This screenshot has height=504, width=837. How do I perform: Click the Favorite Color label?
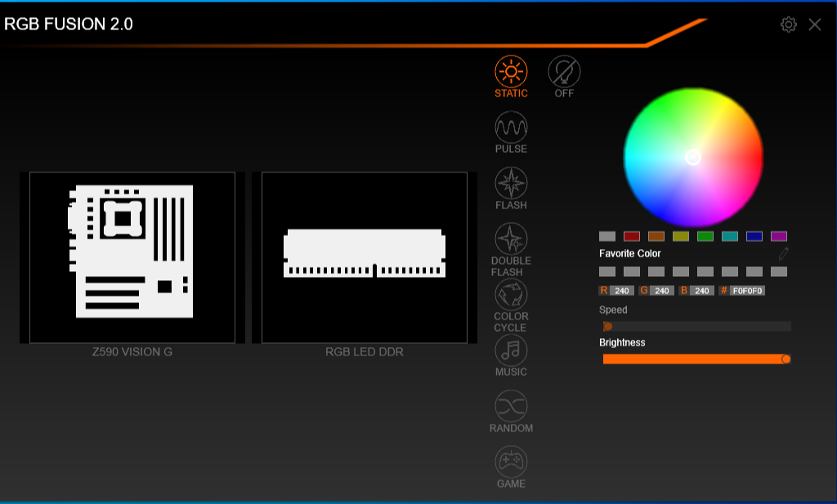630,253
